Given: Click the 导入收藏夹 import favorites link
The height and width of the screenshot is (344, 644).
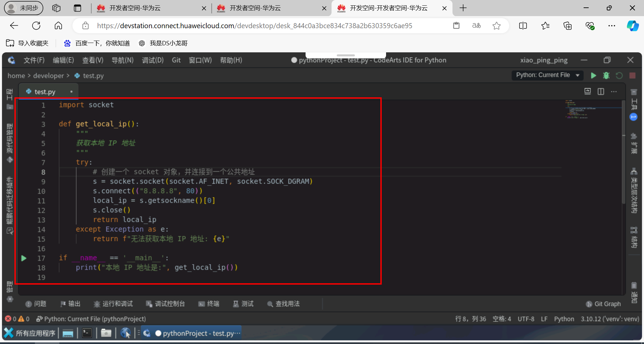Looking at the screenshot, I should 27,43.
